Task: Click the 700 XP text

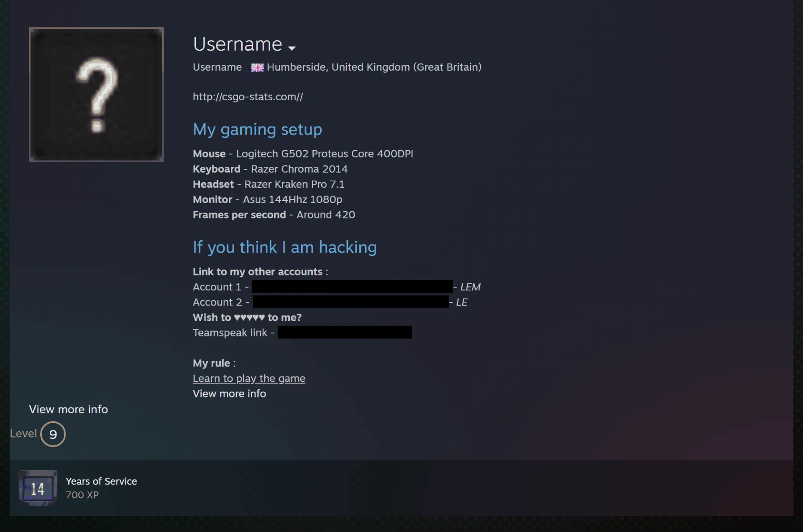Action: point(82,495)
